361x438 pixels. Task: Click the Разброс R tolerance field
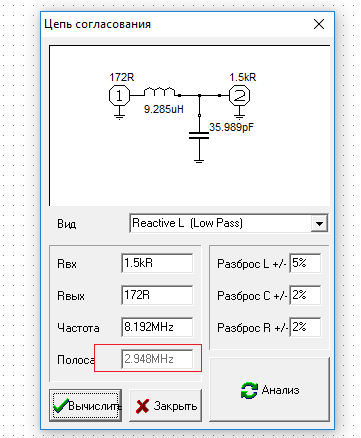coord(305,327)
